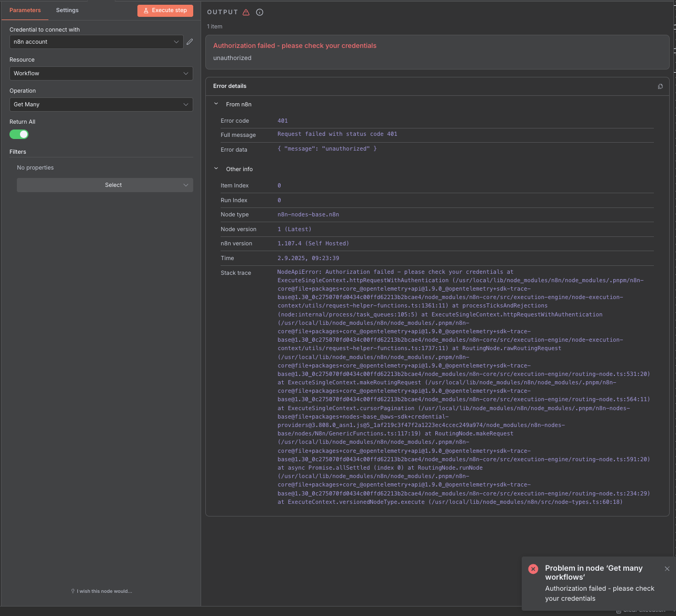Click the output warning triangle icon

coord(246,12)
